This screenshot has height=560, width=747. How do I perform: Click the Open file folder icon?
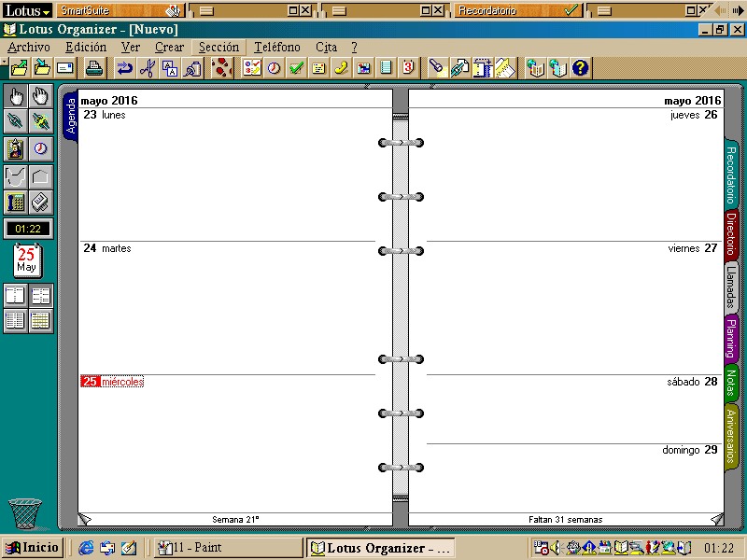20,67
